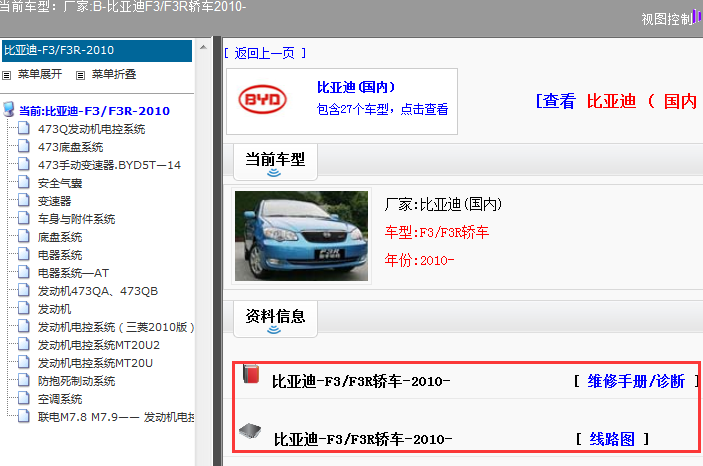
Task: Click page icon beside 车身与附件系统
Action: (x=24, y=218)
